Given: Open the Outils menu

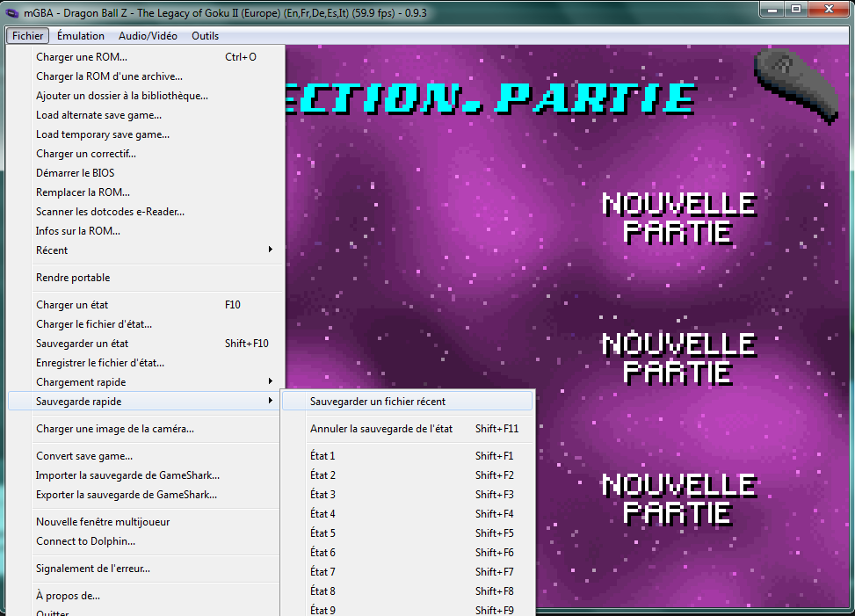Looking at the screenshot, I should tap(205, 36).
